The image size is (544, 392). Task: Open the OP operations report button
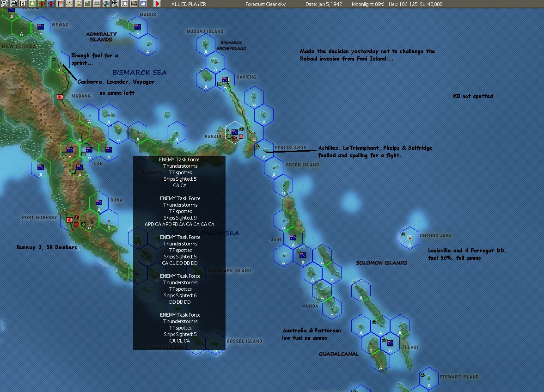[x=124, y=4]
